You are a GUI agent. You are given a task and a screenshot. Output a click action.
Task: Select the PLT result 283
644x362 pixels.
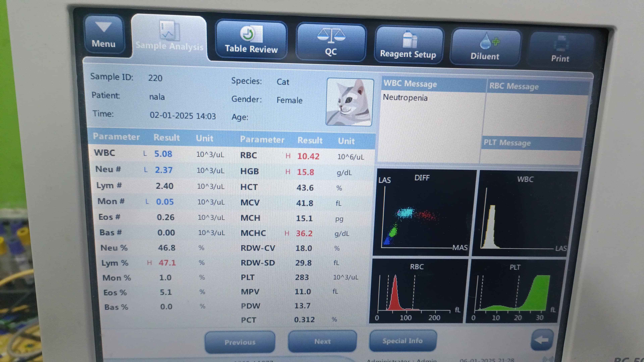302,277
